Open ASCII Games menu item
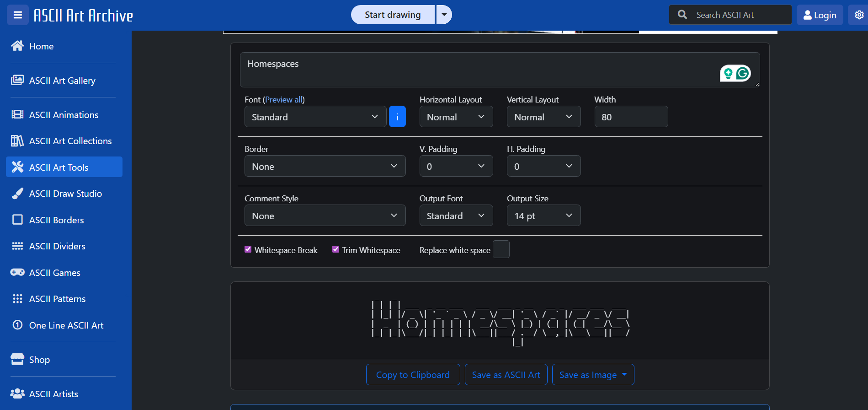Viewport: 868px width, 410px height. pos(64,272)
